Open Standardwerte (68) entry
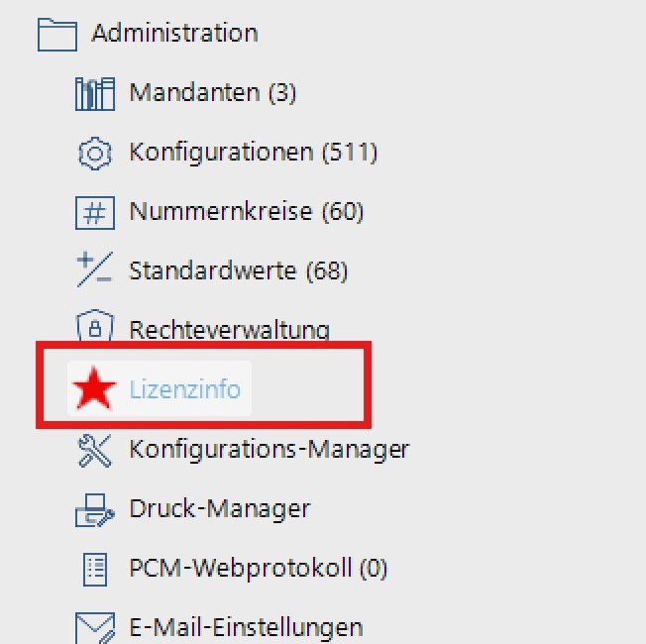 (238, 270)
